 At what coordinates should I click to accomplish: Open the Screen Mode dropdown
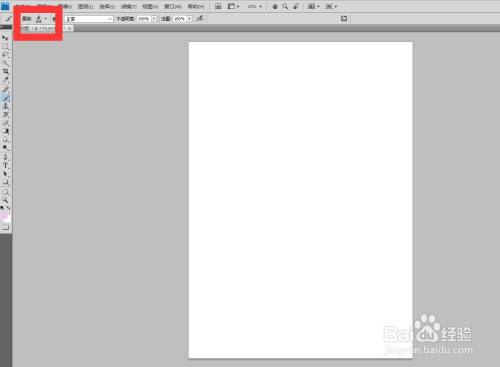pyautogui.click(x=331, y=6)
